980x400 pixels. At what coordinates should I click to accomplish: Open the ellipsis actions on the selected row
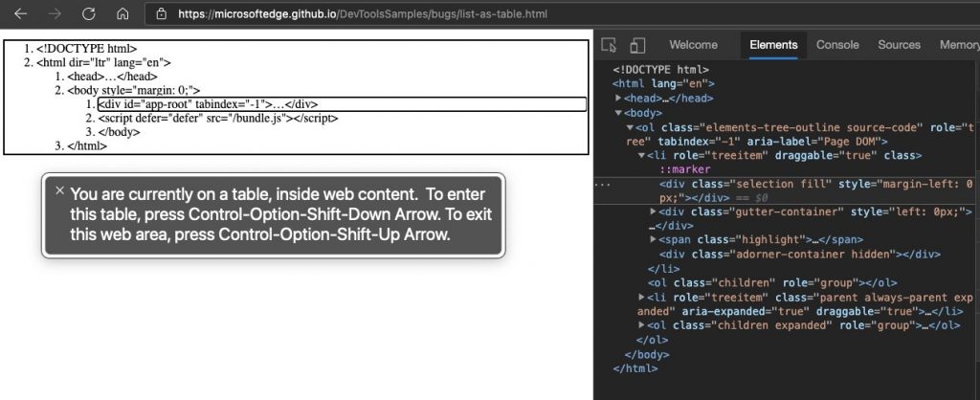pos(603,185)
